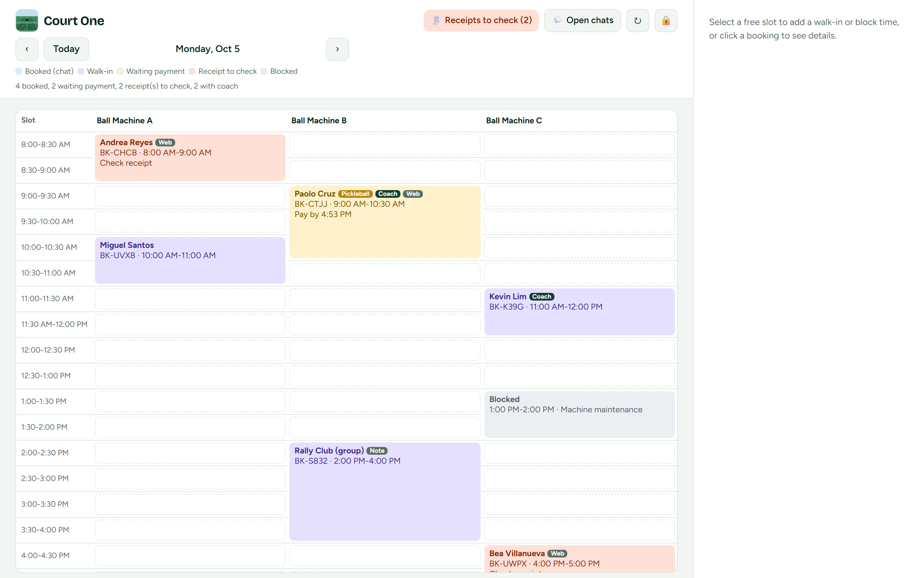The width and height of the screenshot is (924, 578).
Task: Click the 3:30-4:00 PM slot label
Action: 45,530
